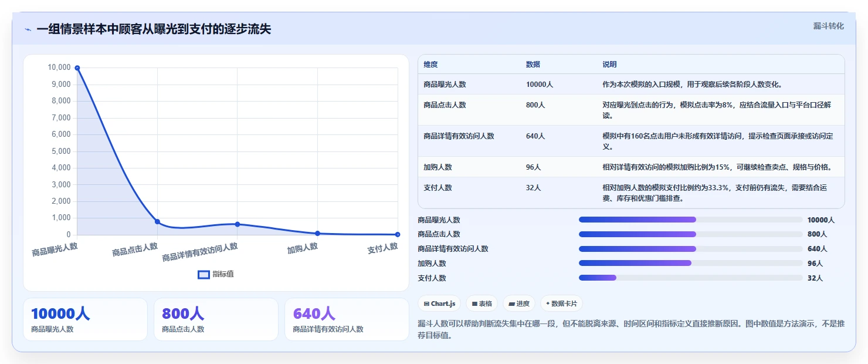Click the 维度 table column header
The height and width of the screenshot is (364, 868).
tap(430, 65)
